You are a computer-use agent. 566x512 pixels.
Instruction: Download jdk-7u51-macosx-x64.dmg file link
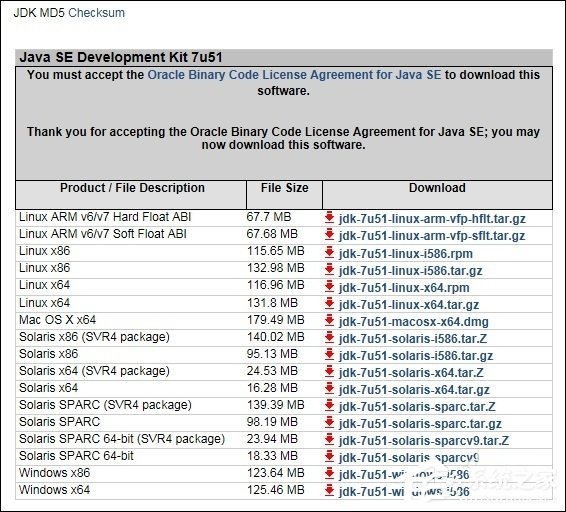(x=414, y=322)
